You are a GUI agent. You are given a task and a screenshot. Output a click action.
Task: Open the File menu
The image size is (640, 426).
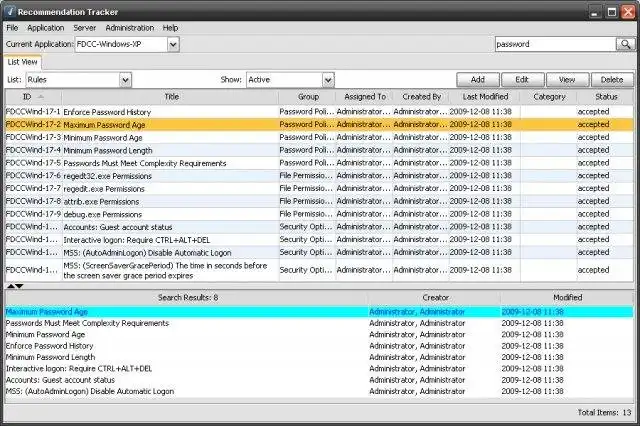[x=12, y=28]
